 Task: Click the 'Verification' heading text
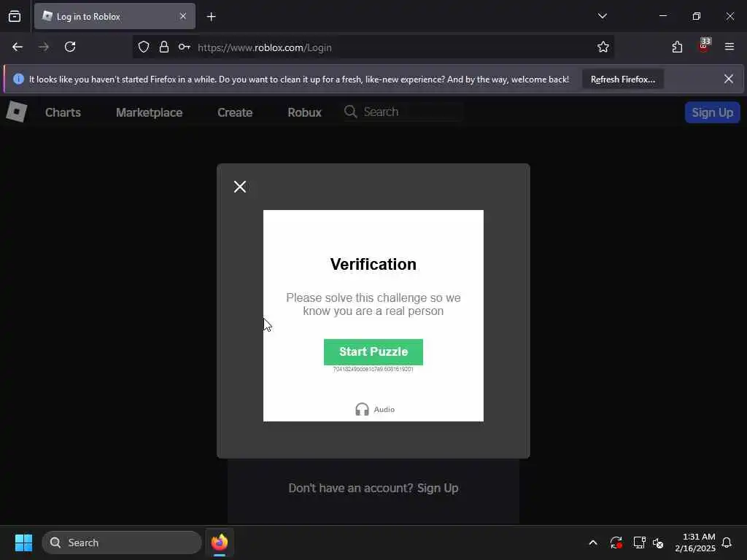(x=373, y=264)
